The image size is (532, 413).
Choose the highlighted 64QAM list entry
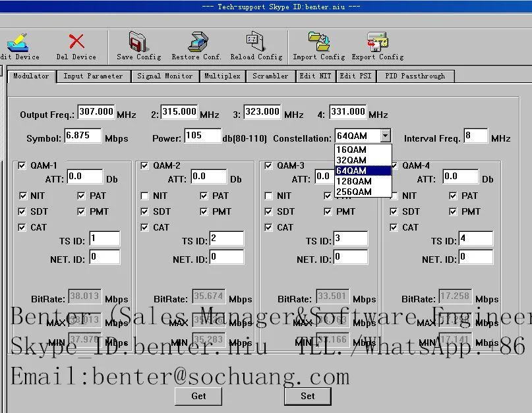click(363, 171)
